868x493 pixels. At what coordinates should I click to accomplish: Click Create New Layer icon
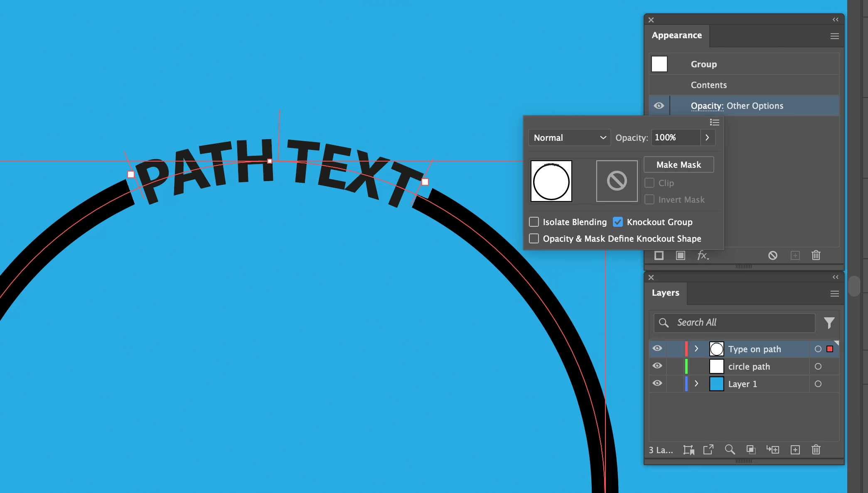coord(795,450)
